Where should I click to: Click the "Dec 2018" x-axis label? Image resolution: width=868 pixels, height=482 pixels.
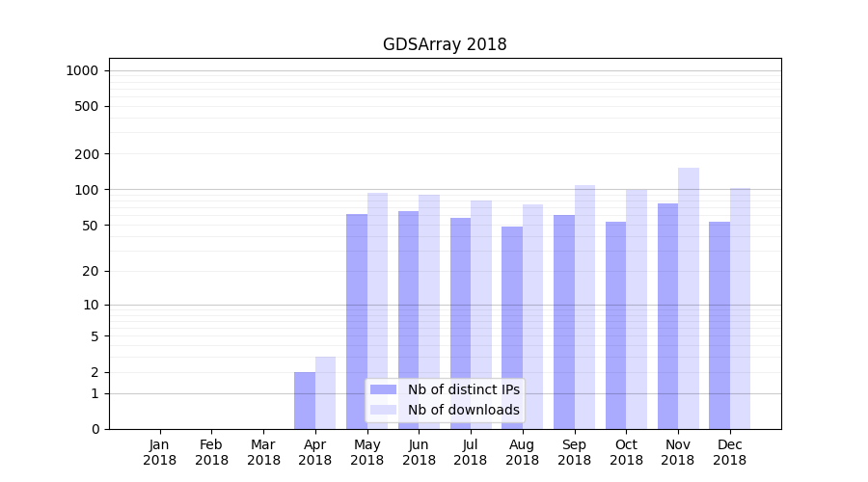[x=729, y=452]
